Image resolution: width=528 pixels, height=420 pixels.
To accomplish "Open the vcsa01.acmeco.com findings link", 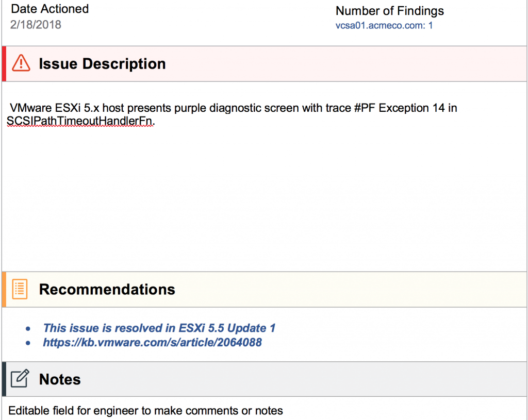I will click(384, 25).
